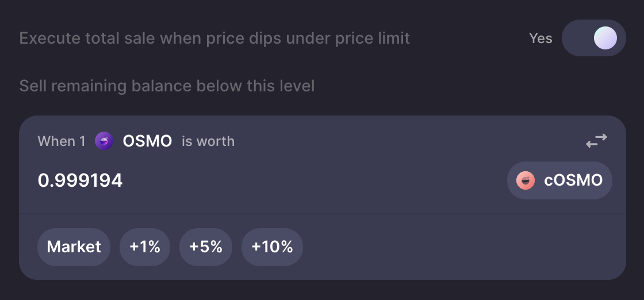Click "Sell remaining balance below this level" heading
The image size is (644, 300).
pyautogui.click(x=167, y=86)
